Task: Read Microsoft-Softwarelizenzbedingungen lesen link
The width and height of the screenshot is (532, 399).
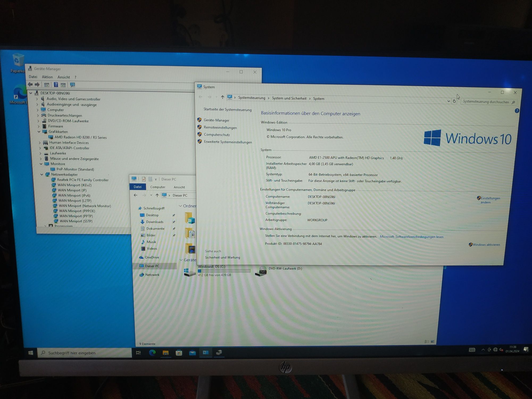Action: 412,236
